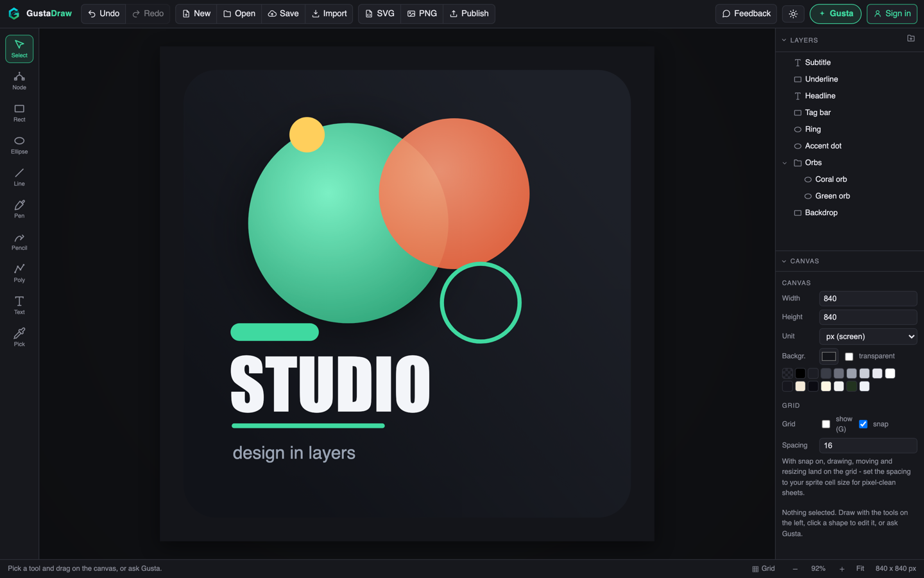
Task: Create a New document
Action: [196, 13]
